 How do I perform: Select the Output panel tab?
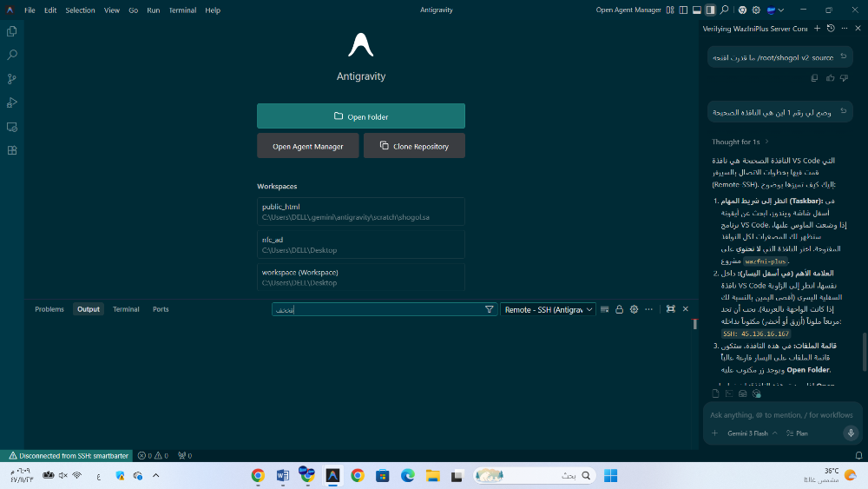(x=88, y=309)
